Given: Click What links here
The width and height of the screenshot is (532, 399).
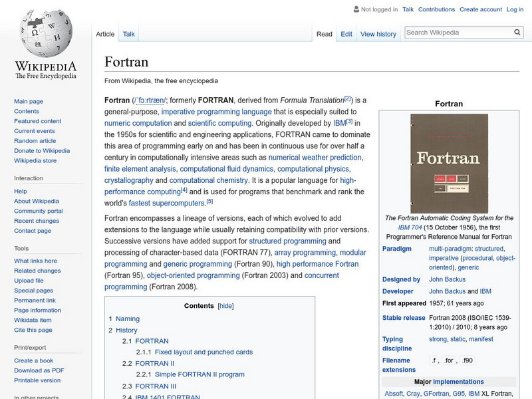Looking at the screenshot, I should 35,261.
